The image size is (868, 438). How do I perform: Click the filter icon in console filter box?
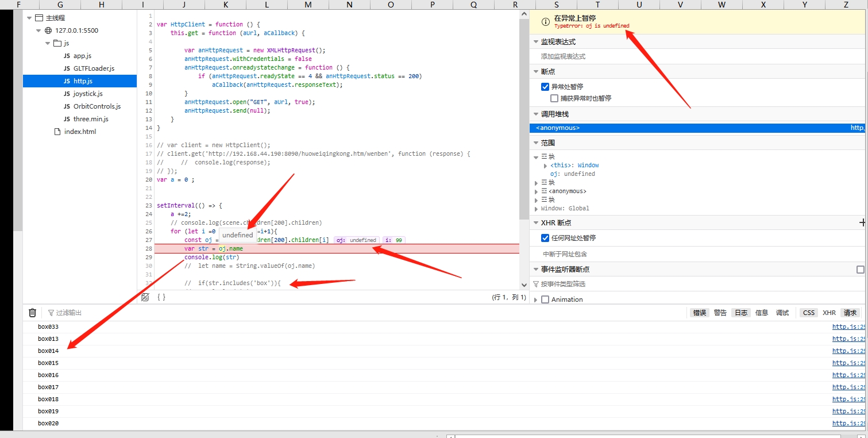point(51,313)
